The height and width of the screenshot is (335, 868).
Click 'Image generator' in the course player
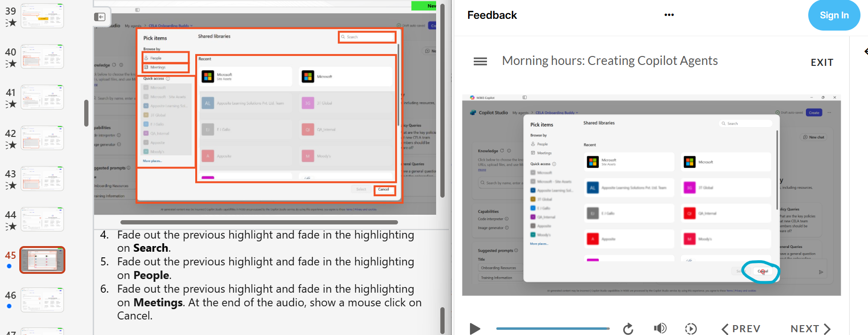(x=491, y=228)
